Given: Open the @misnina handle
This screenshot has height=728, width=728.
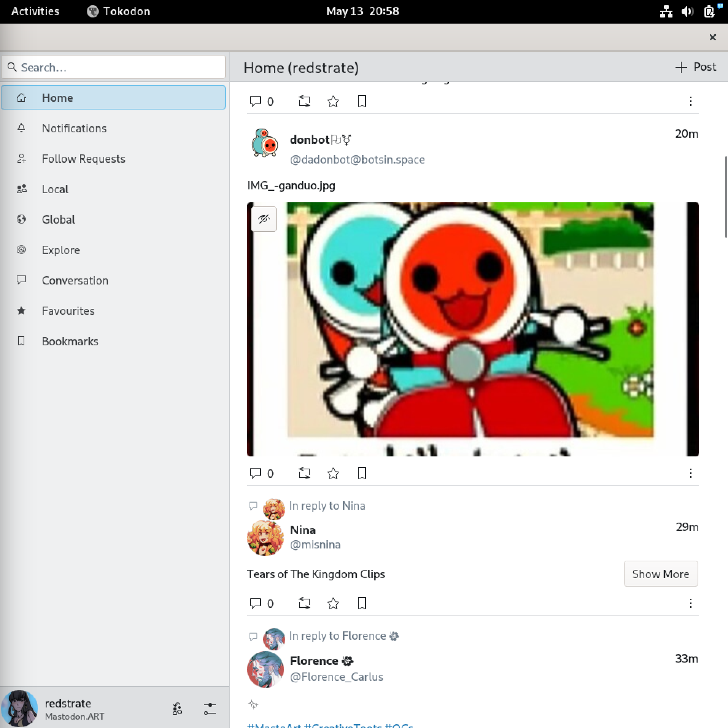Looking at the screenshot, I should point(315,544).
